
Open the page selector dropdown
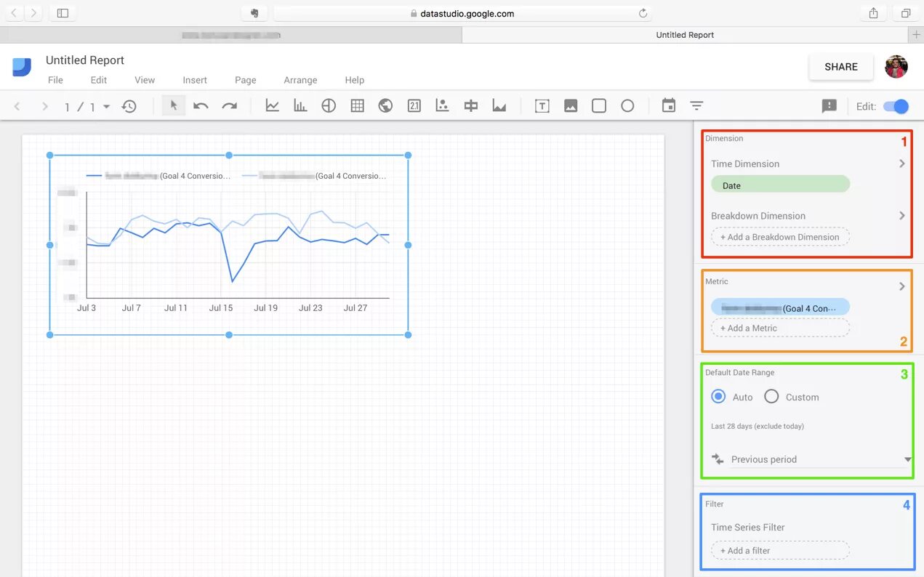point(106,107)
